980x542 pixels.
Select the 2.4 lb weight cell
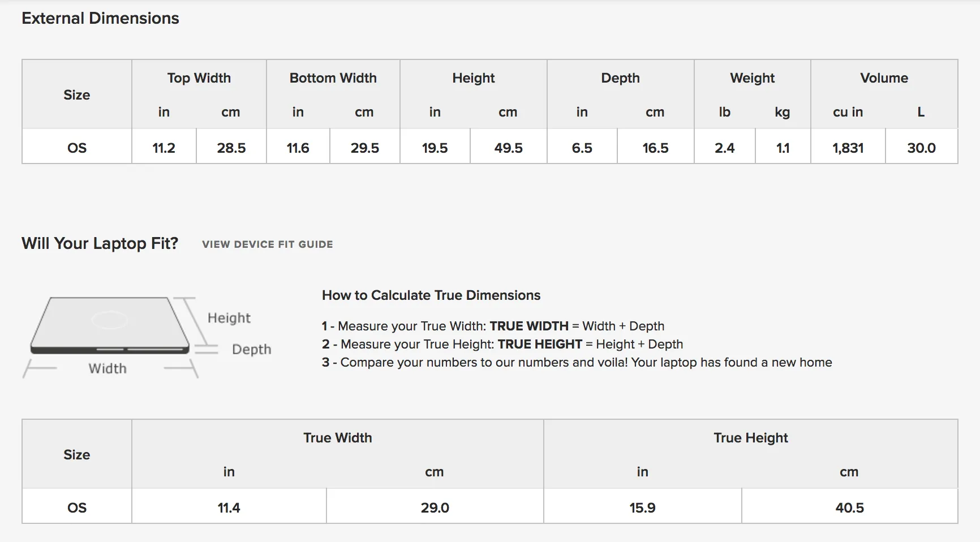pos(725,148)
